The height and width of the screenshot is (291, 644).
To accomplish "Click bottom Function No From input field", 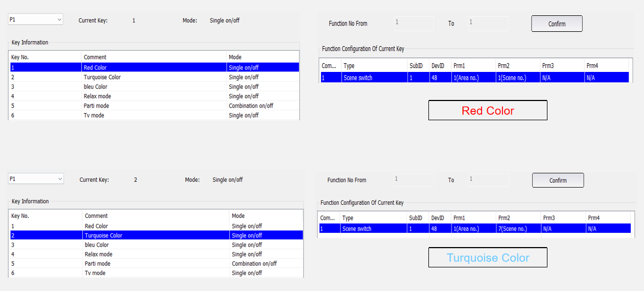I will click(x=413, y=180).
